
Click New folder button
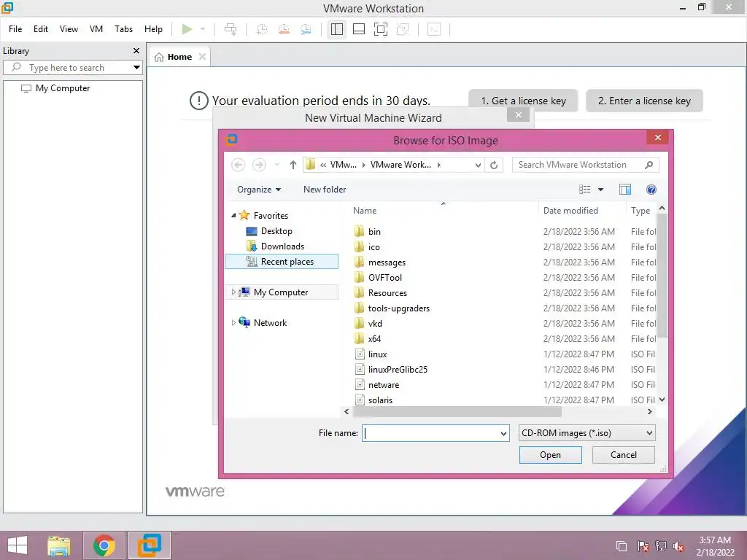[x=325, y=190]
